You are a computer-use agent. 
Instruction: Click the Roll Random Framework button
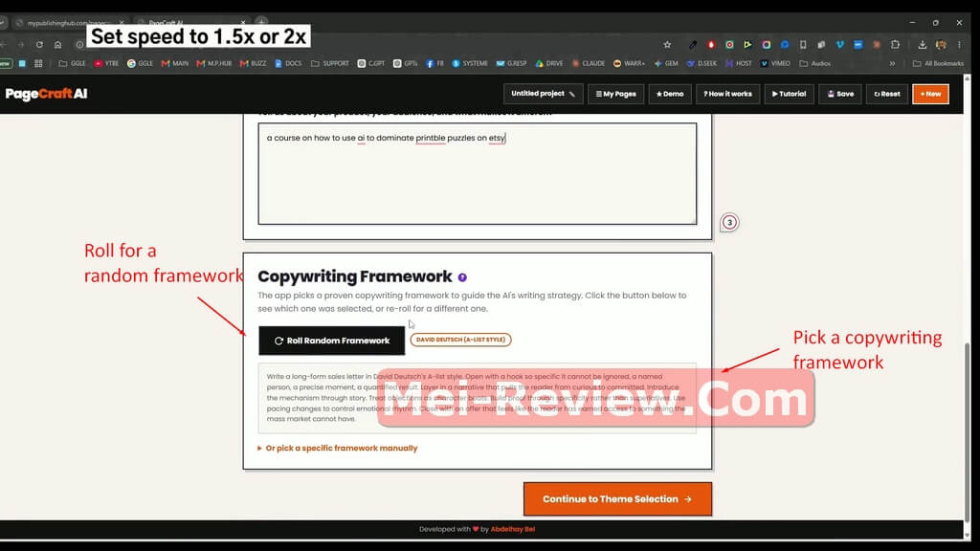click(x=332, y=341)
